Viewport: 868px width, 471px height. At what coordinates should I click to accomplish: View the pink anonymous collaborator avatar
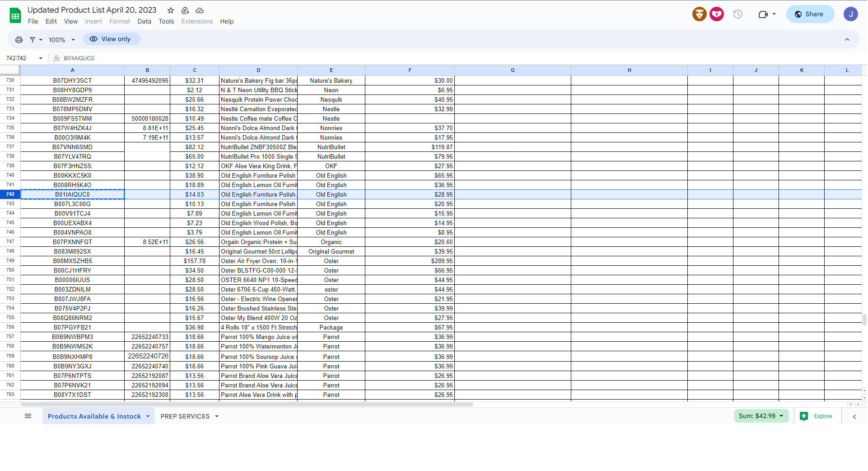[716, 14]
